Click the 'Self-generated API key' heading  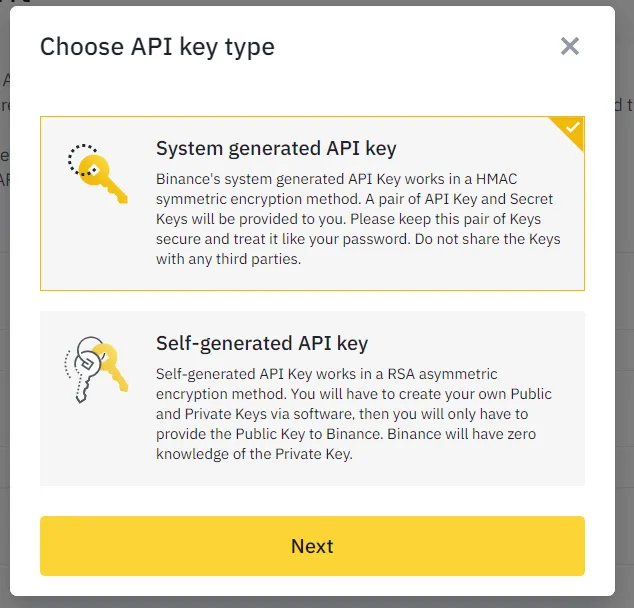click(x=262, y=343)
